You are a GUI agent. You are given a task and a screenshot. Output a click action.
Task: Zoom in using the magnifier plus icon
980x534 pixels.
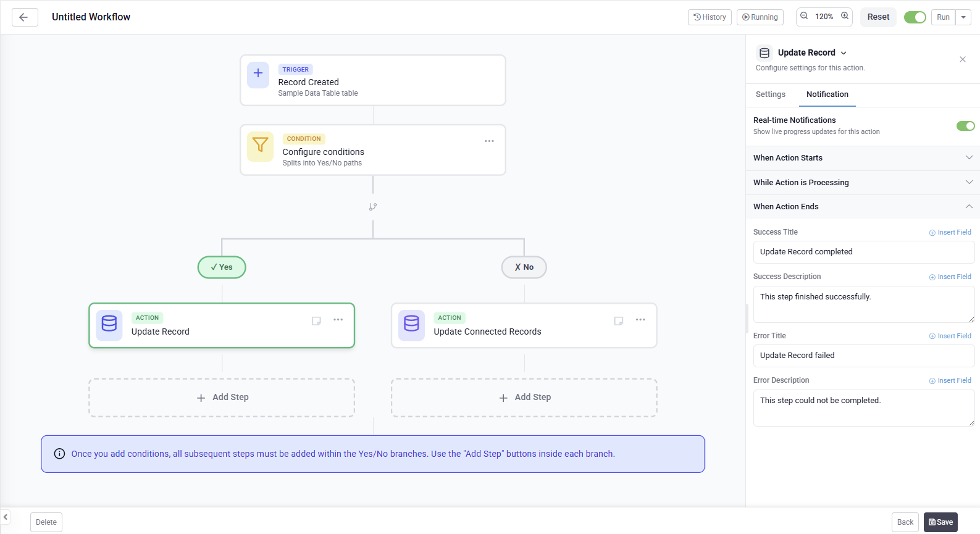(x=845, y=16)
